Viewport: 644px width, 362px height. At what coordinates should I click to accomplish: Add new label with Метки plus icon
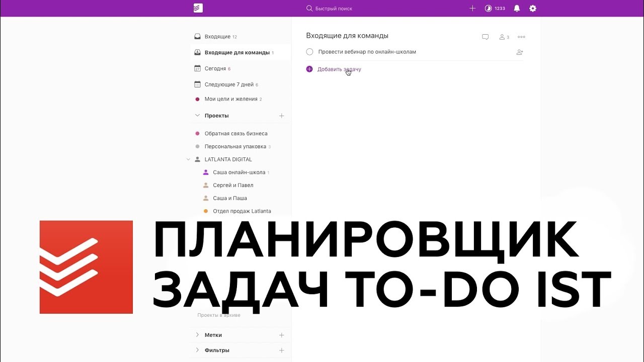[282, 335]
